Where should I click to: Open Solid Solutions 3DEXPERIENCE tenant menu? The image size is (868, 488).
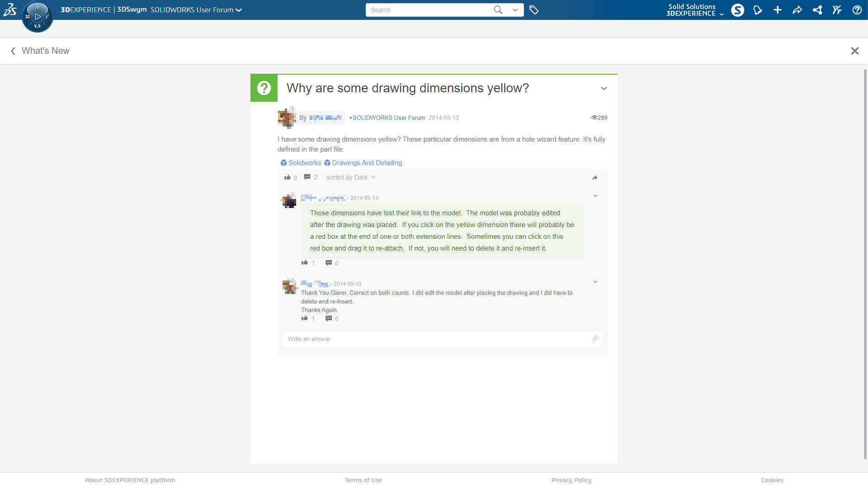(694, 10)
